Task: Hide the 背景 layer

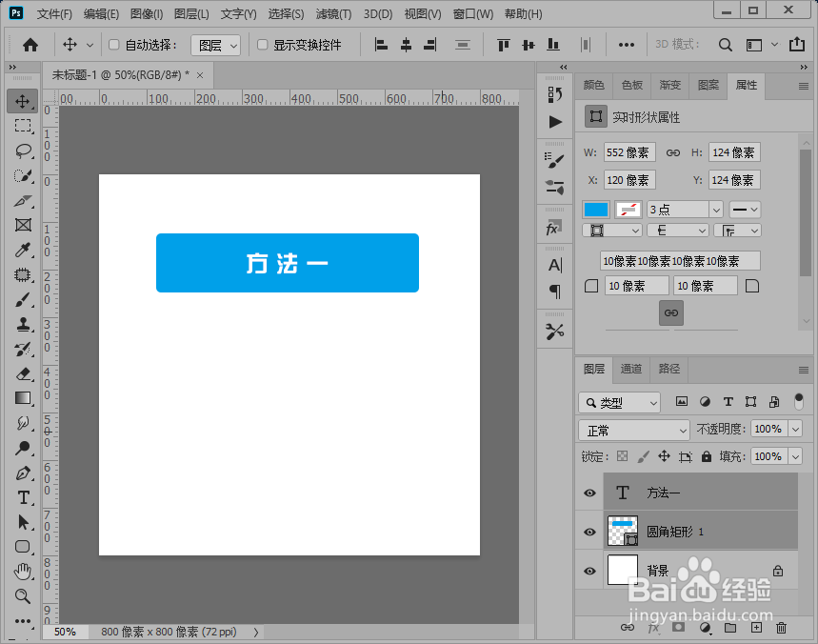Action: tap(589, 569)
